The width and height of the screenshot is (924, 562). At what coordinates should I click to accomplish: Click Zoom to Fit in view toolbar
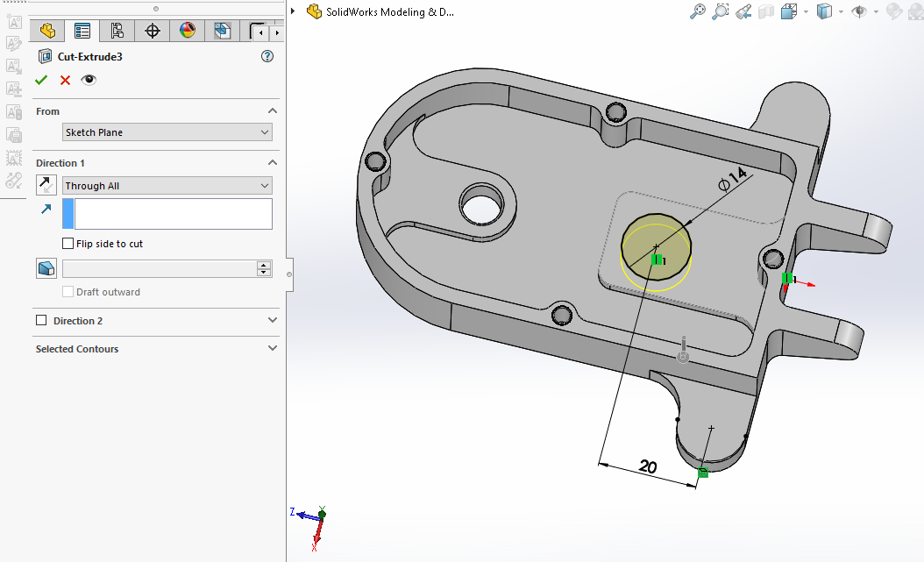point(698,11)
